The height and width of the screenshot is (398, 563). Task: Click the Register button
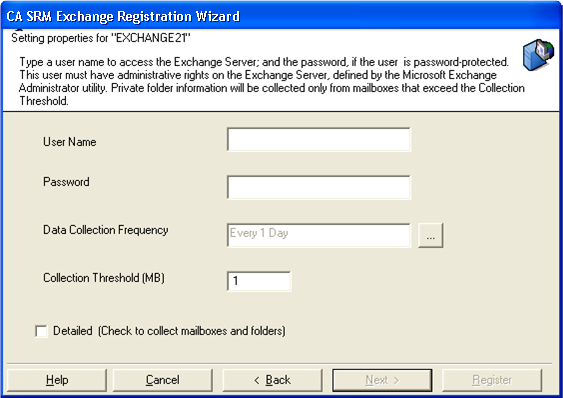click(x=492, y=380)
